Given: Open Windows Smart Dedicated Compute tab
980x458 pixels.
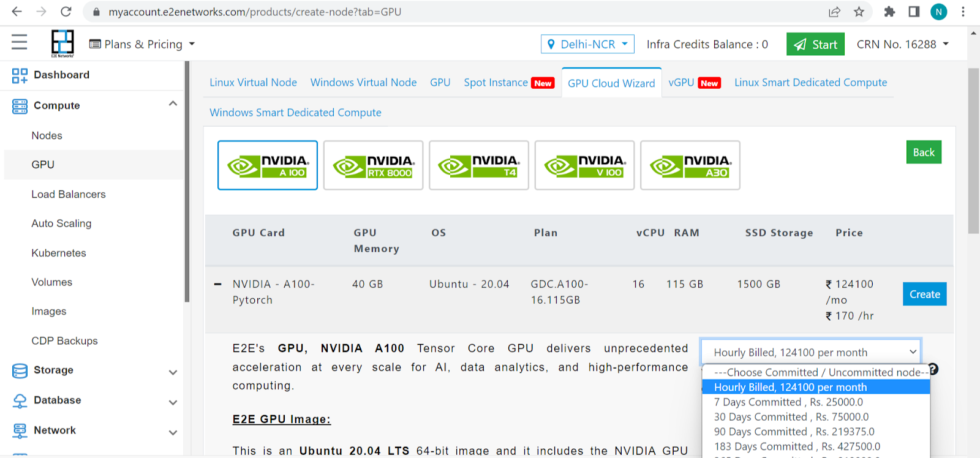Looking at the screenshot, I should (295, 113).
